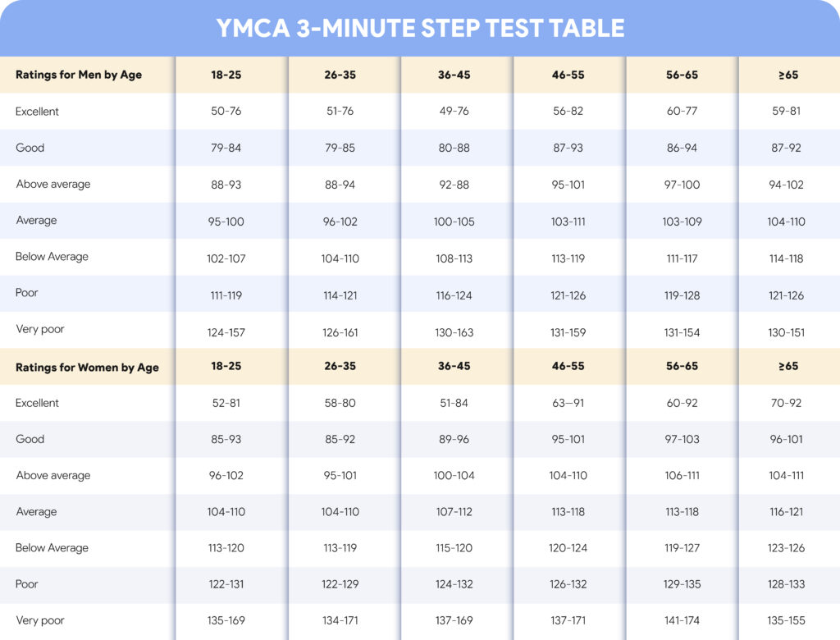Image resolution: width=840 pixels, height=640 pixels.
Task: Select the Ratings for Women by Age header
Action: pos(87,367)
